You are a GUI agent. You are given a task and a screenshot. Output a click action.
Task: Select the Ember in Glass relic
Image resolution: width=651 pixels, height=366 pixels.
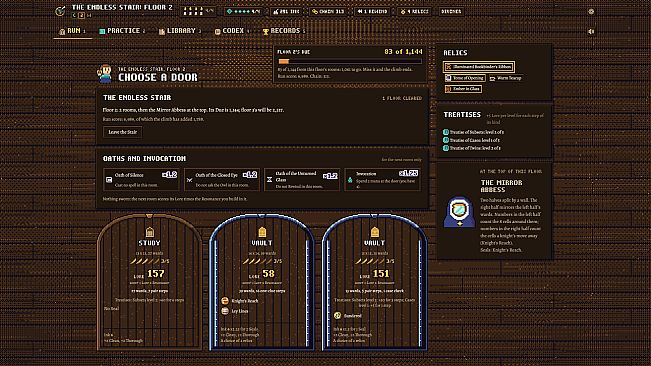coord(463,89)
